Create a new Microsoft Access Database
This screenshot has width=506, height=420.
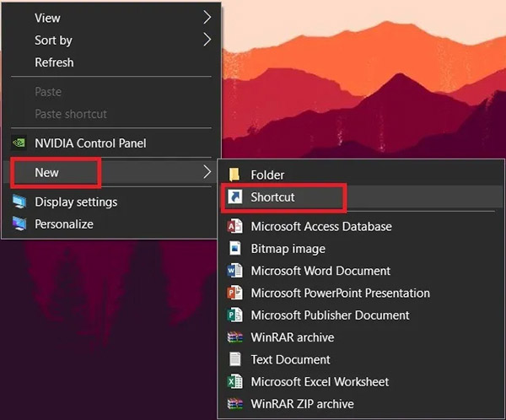(361, 226)
